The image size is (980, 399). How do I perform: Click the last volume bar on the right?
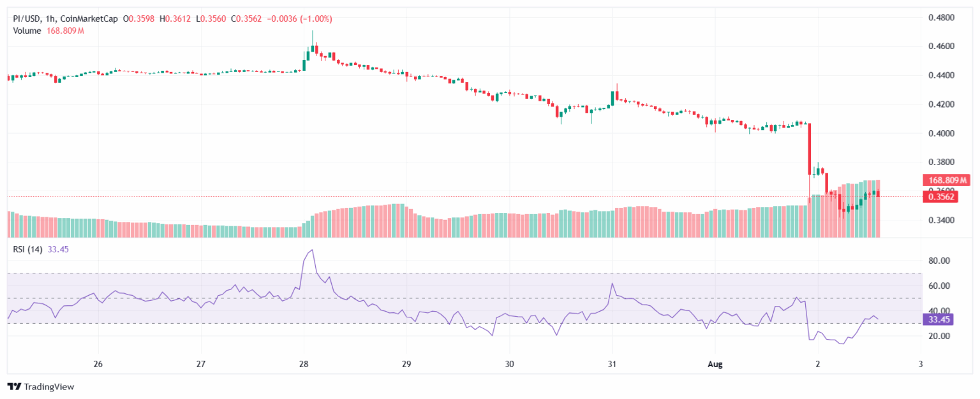(x=878, y=208)
